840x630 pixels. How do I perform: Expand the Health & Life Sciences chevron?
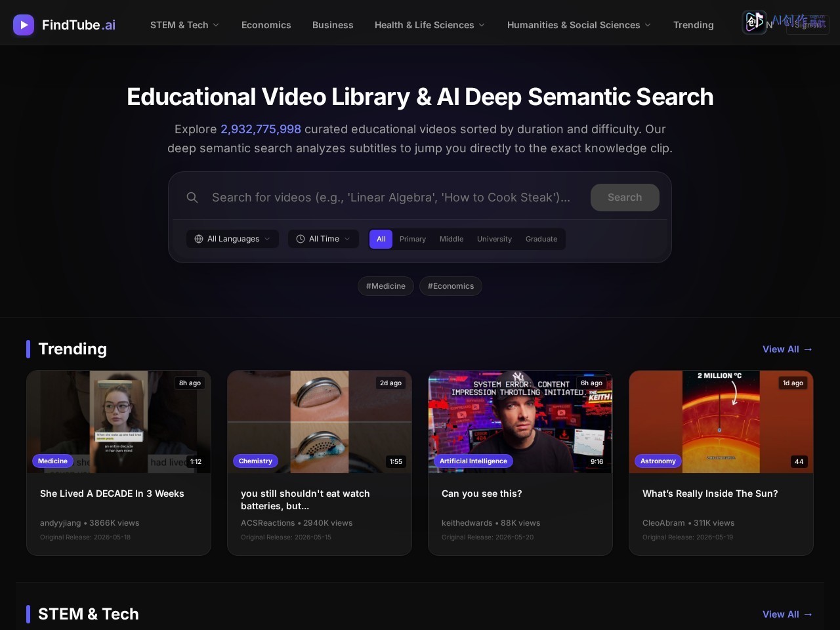point(482,25)
